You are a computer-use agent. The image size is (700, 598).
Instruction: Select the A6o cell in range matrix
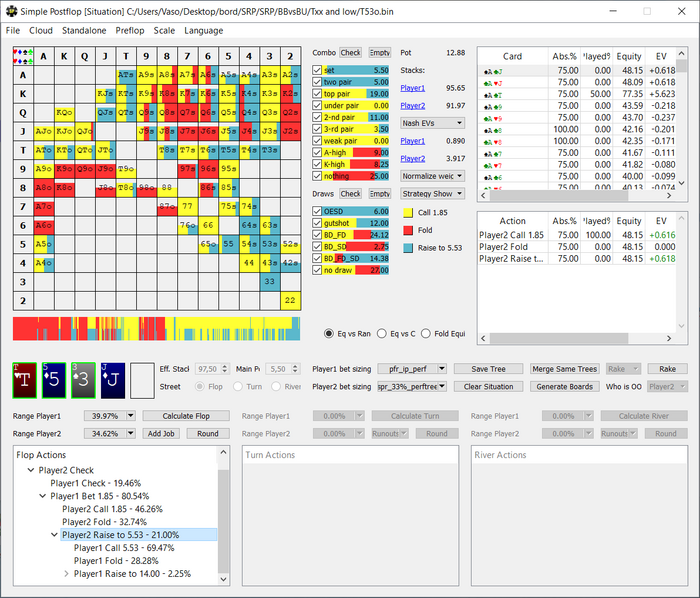pos(43,225)
